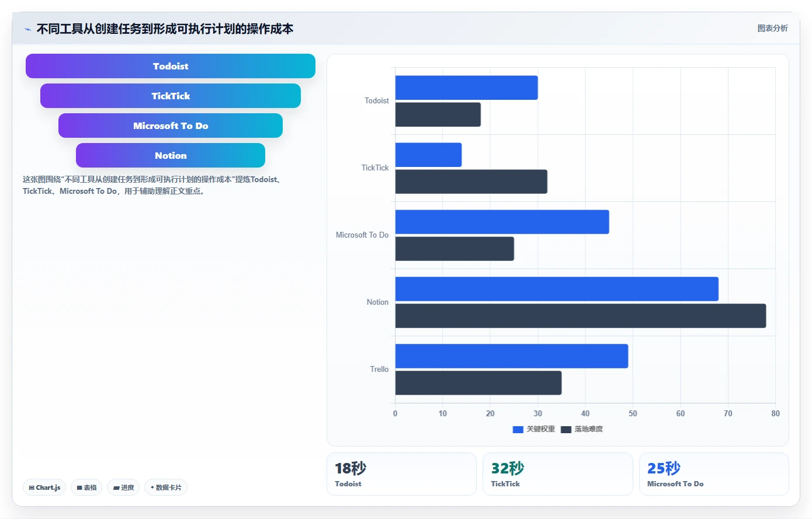Open the 25秒 Microsoft To Do data card
Image resolution: width=812 pixels, height=519 pixels.
pyautogui.click(x=714, y=474)
